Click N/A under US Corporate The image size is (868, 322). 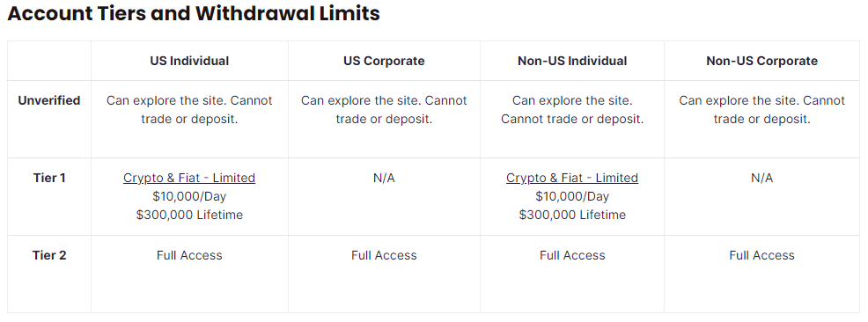pos(384,178)
